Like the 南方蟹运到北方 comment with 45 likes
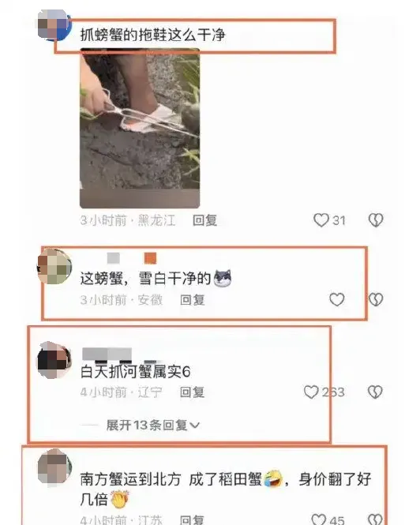The height and width of the screenshot is (525, 420). point(318,519)
